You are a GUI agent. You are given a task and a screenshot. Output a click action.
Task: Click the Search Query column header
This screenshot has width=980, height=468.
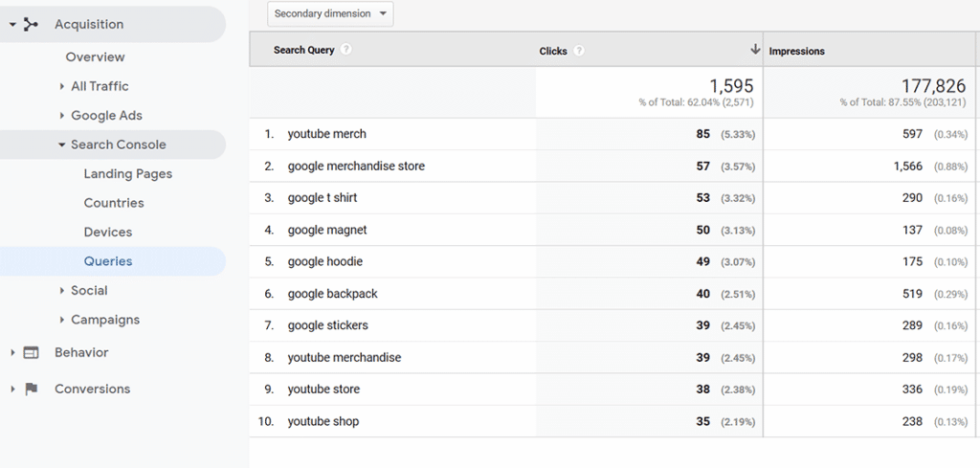tap(303, 50)
